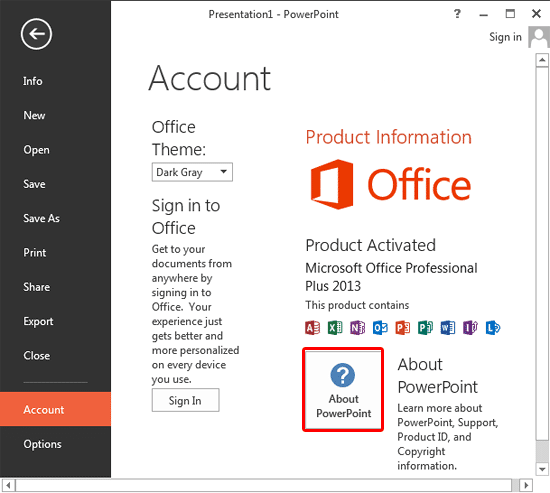The height and width of the screenshot is (493, 550).
Task: Close the PowerPoint window
Action: (536, 14)
